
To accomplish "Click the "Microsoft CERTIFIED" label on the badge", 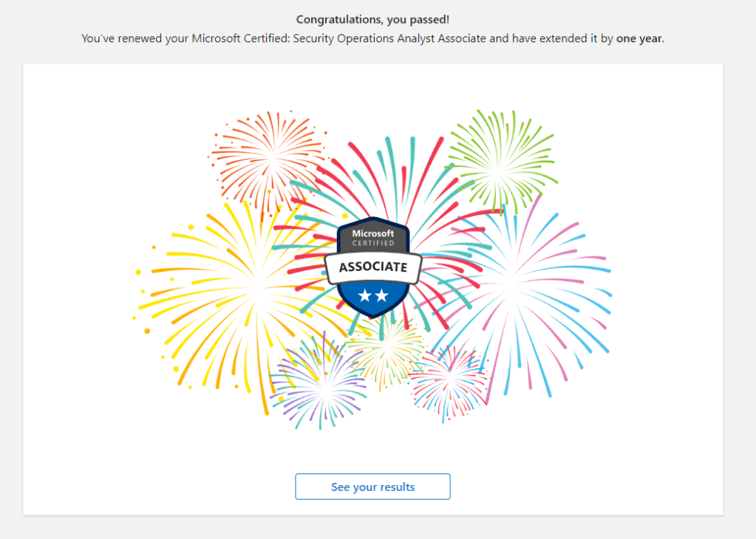I will [x=373, y=238].
